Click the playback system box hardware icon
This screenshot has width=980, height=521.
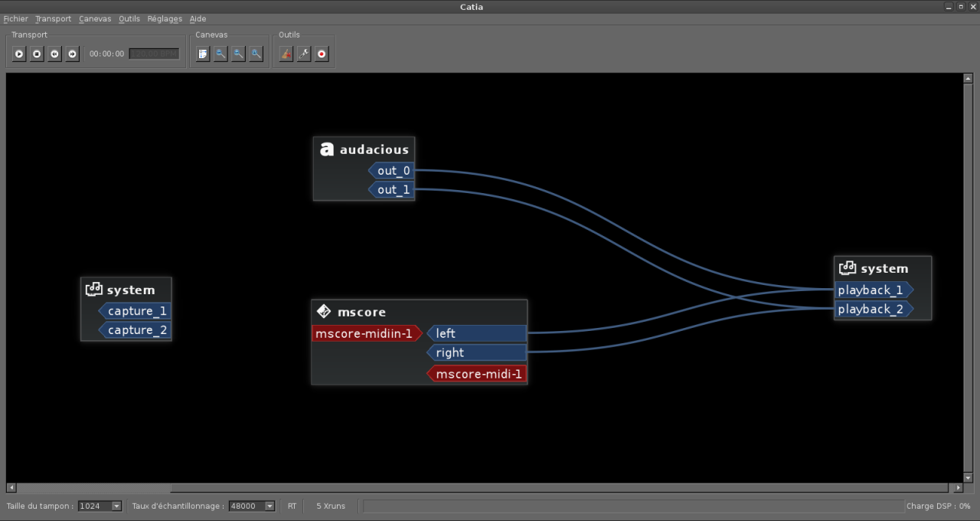pyautogui.click(x=848, y=268)
